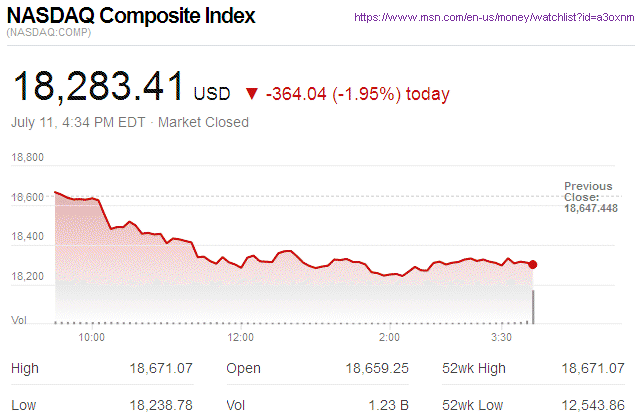
Task: Click the red down-triangle change indicator
Action: pyautogui.click(x=251, y=94)
